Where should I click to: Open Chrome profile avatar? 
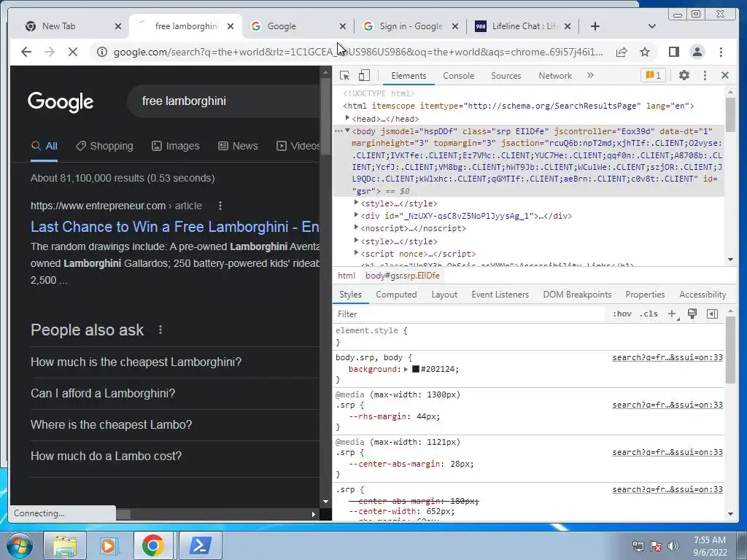[697, 52]
